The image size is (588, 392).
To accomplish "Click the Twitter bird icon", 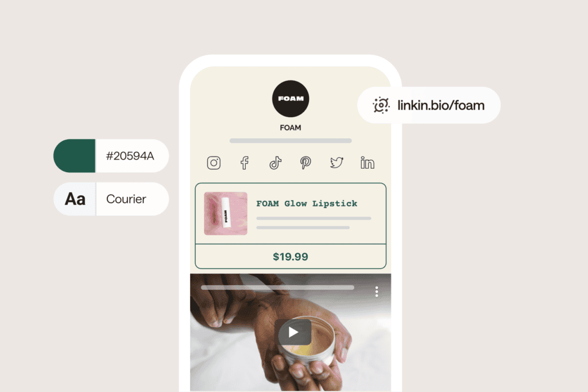I will [x=336, y=162].
